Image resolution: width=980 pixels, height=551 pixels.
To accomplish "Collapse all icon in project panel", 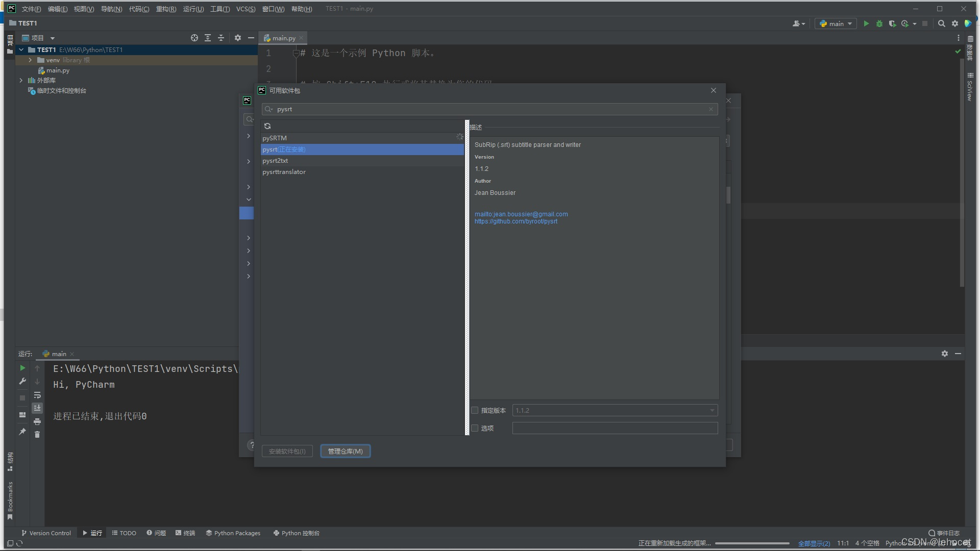I will tap(221, 38).
